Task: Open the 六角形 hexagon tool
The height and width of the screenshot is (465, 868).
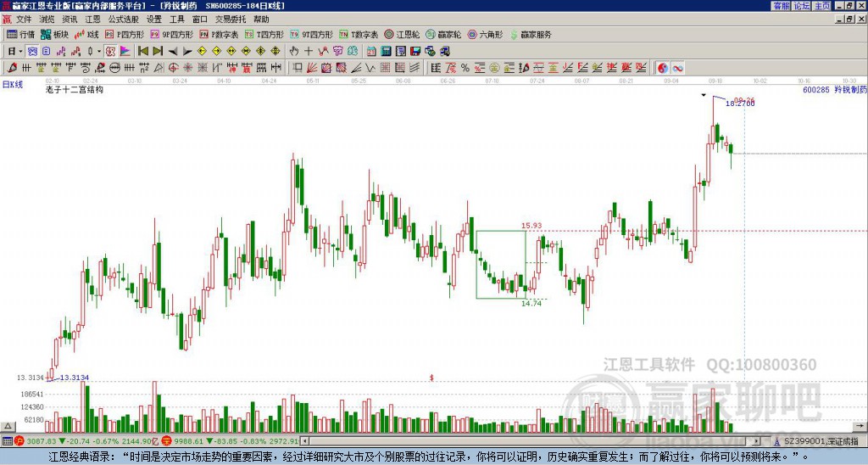Action: tap(485, 34)
